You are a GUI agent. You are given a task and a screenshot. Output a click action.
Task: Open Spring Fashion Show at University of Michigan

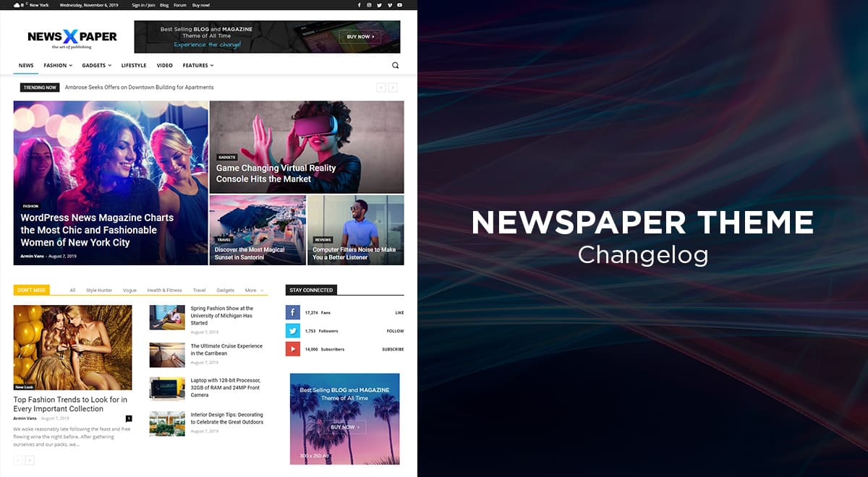pos(221,316)
